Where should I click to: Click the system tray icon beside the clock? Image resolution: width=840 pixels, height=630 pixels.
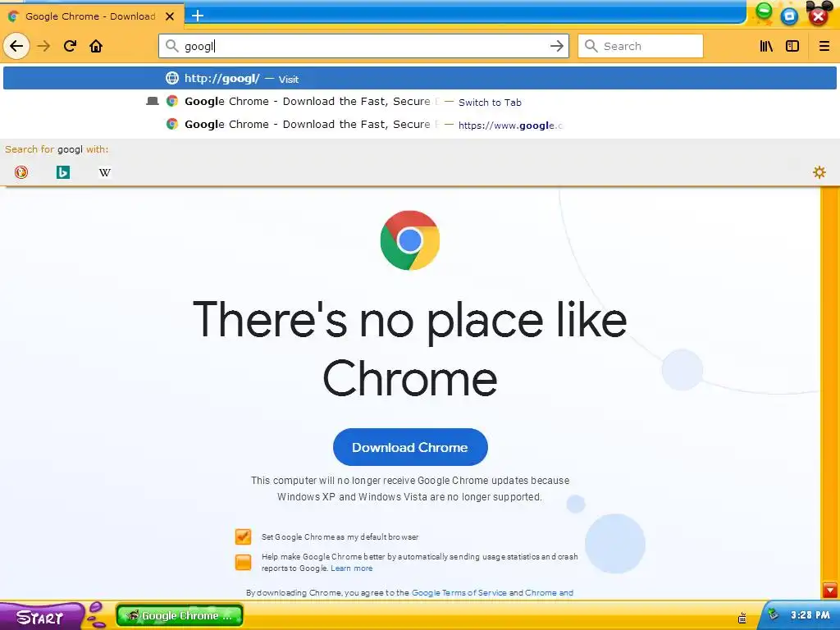tap(773, 614)
